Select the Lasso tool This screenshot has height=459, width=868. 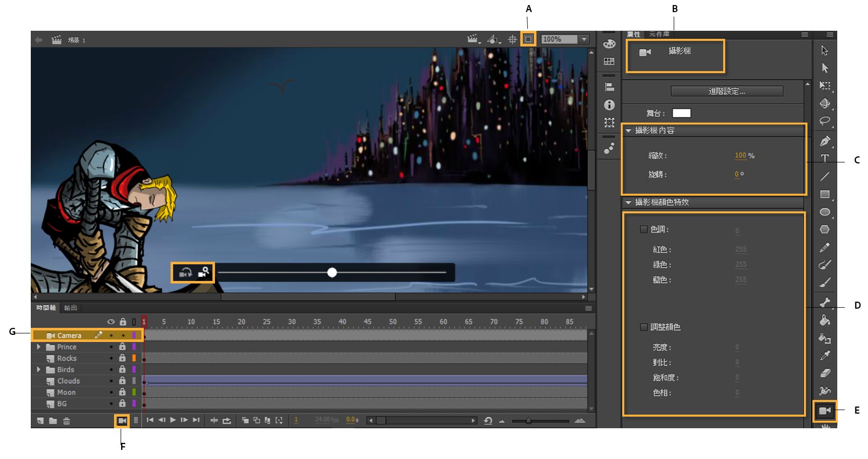point(825,121)
